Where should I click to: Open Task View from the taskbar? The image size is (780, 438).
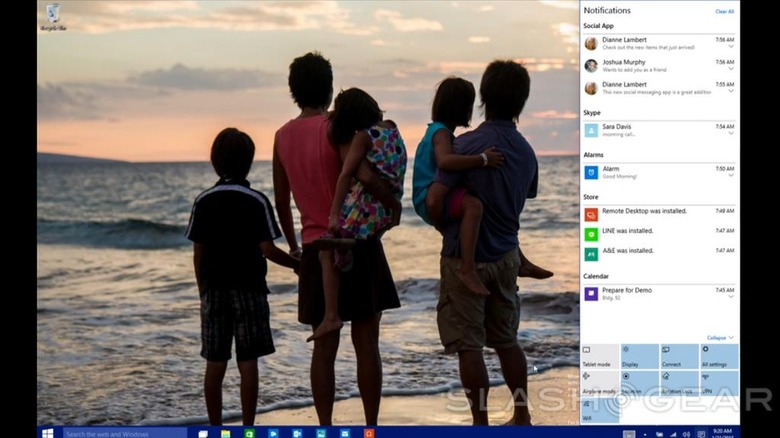[x=202, y=434]
